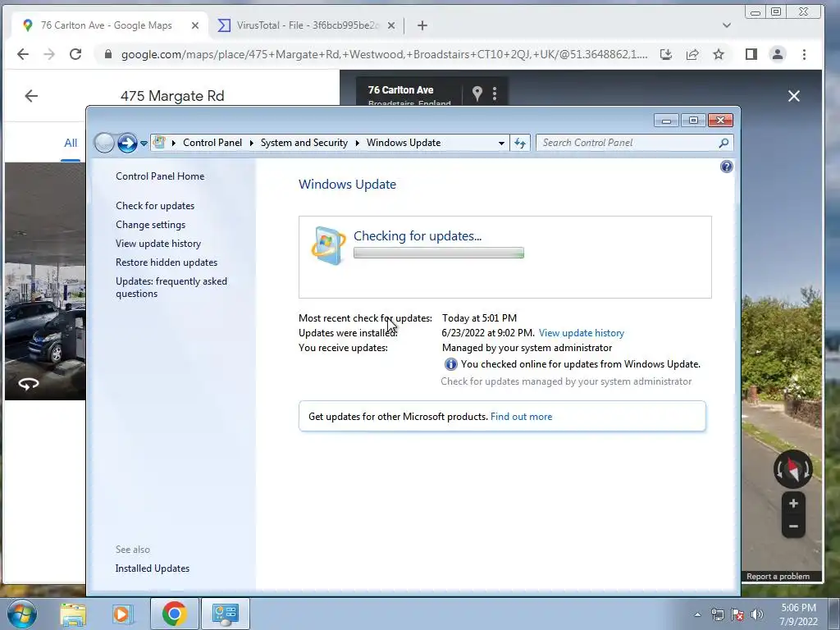
Task: Click Find out more link
Action: click(x=521, y=416)
